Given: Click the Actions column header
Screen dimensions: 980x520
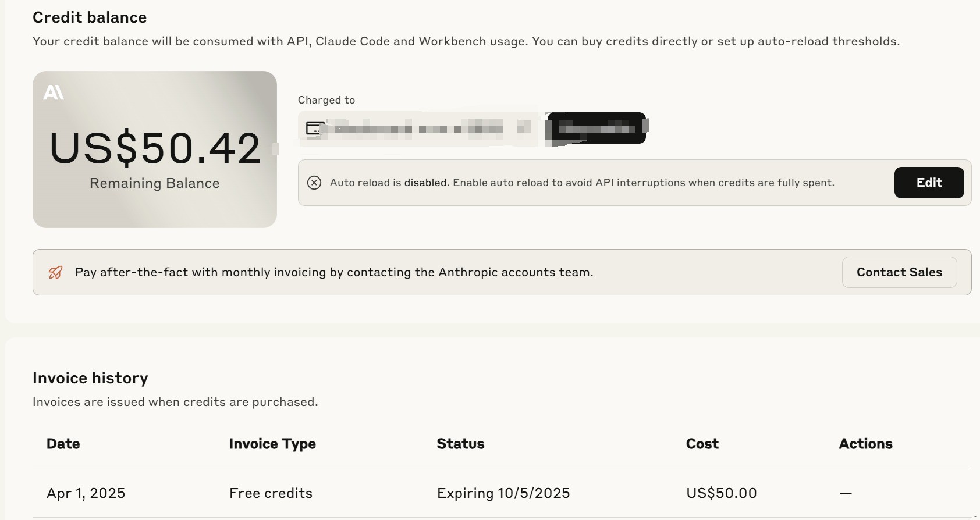Looking at the screenshot, I should click(865, 444).
